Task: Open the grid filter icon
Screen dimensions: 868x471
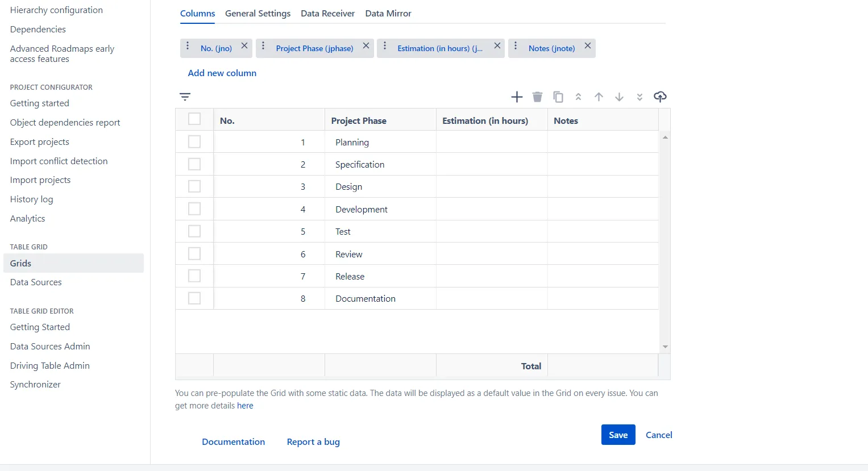Action: point(185,97)
